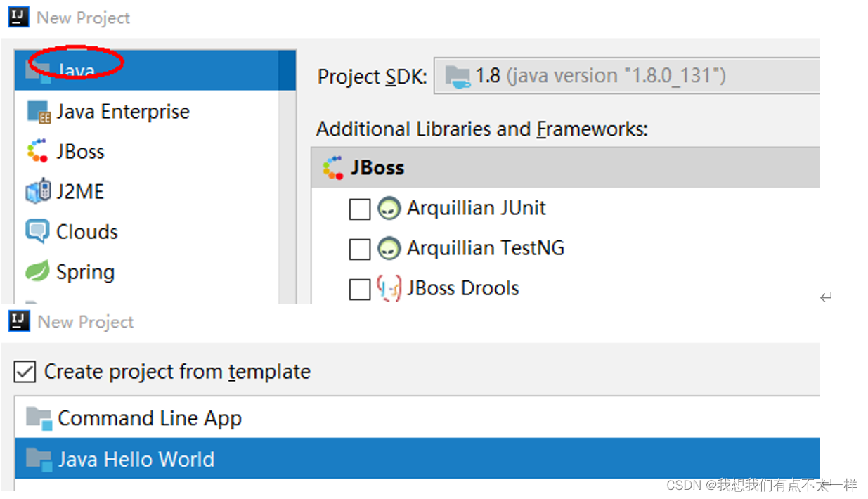The width and height of the screenshot is (868, 499).
Task: Enable the Arquillian JUnit checkbox
Action: (360, 209)
